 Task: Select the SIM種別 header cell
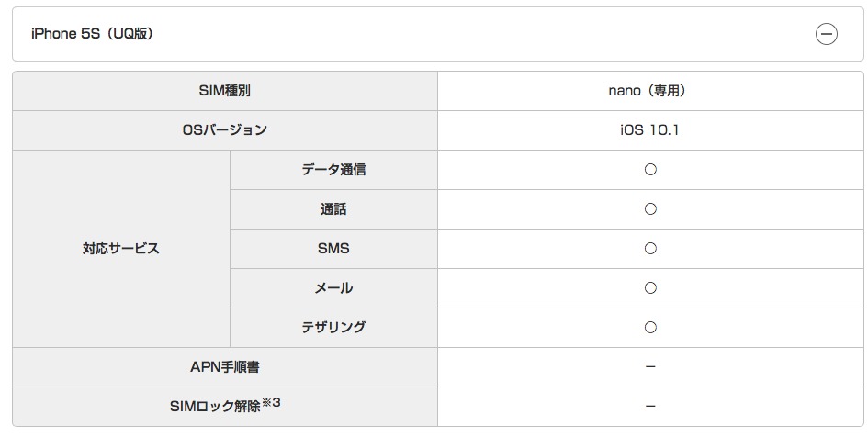point(224,91)
